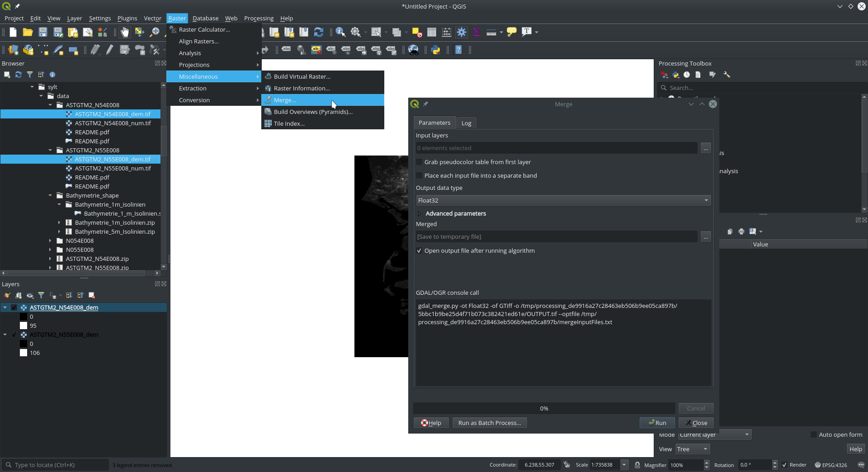Image resolution: width=868 pixels, height=472 pixels.
Task: Enable Grab pseudocolor table from first layer
Action: pos(420,162)
